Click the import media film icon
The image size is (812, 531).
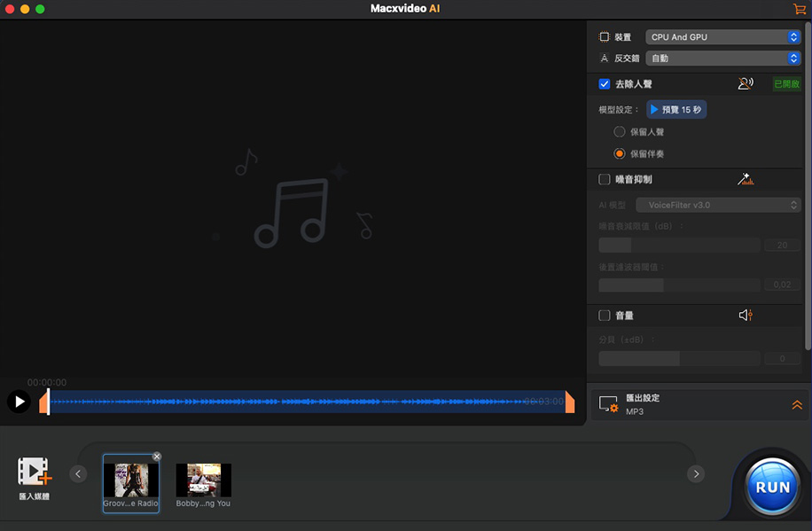click(35, 471)
